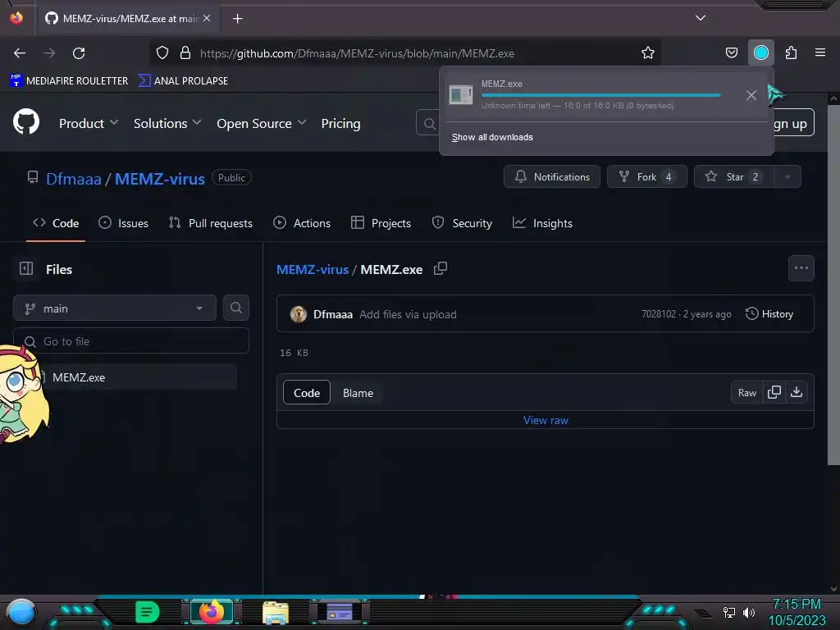This screenshot has height=630, width=840.
Task: Click the GitHub logo home icon
Action: 26,122
